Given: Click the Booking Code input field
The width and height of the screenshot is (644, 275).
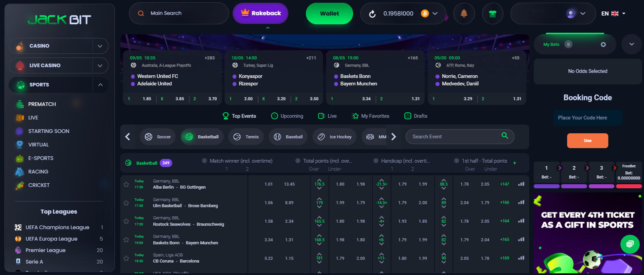Looking at the screenshot, I should pos(587,118).
